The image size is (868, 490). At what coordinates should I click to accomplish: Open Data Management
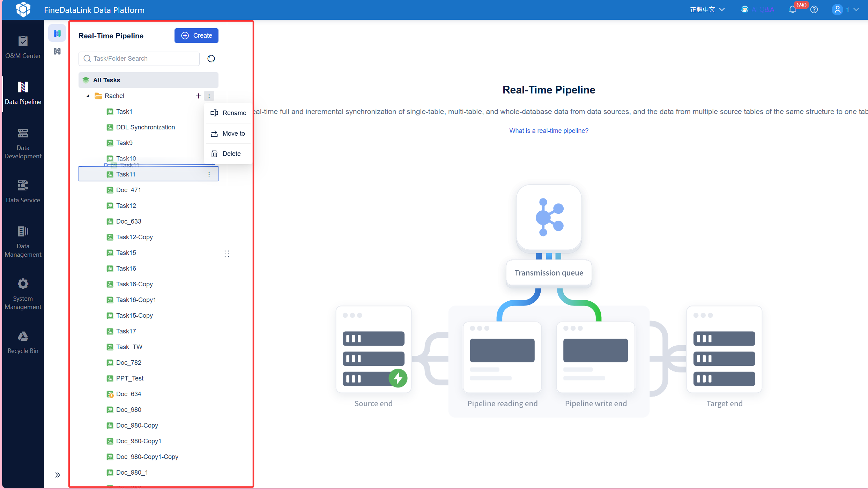click(x=23, y=242)
